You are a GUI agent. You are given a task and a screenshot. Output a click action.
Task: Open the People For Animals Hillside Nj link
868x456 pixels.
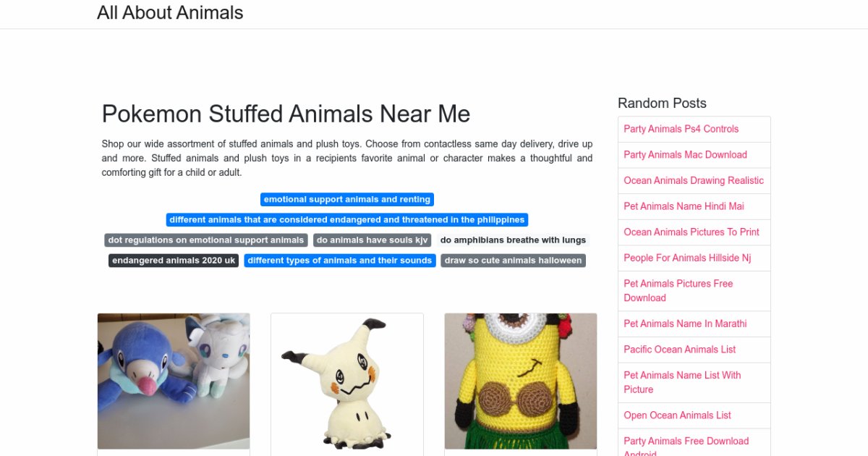[x=687, y=258]
